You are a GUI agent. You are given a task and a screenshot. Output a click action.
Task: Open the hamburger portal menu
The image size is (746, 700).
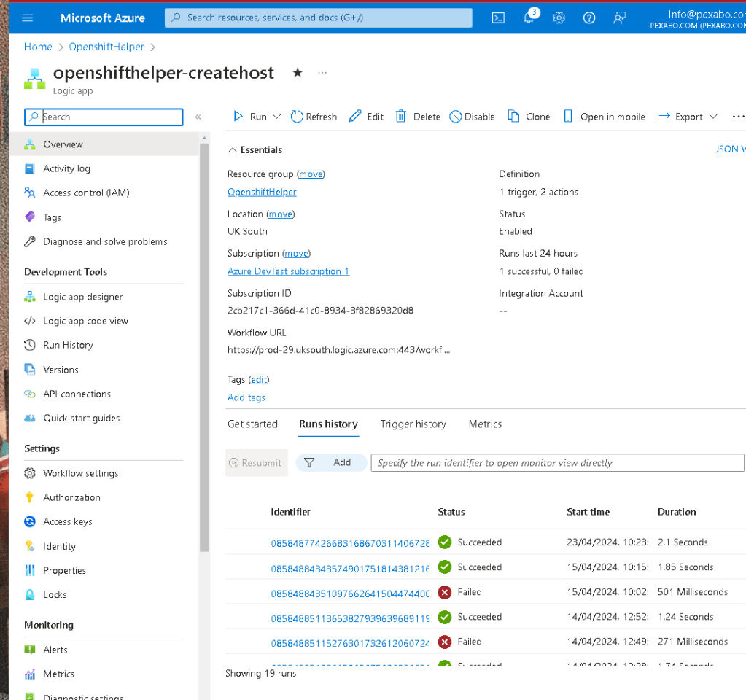[28, 18]
